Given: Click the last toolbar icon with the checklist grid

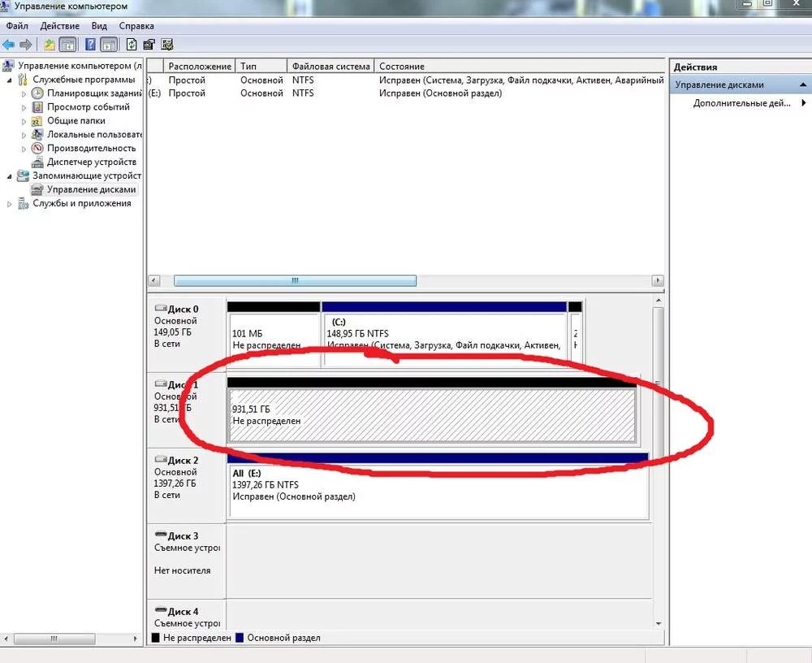Looking at the screenshot, I should pyautogui.click(x=167, y=45).
